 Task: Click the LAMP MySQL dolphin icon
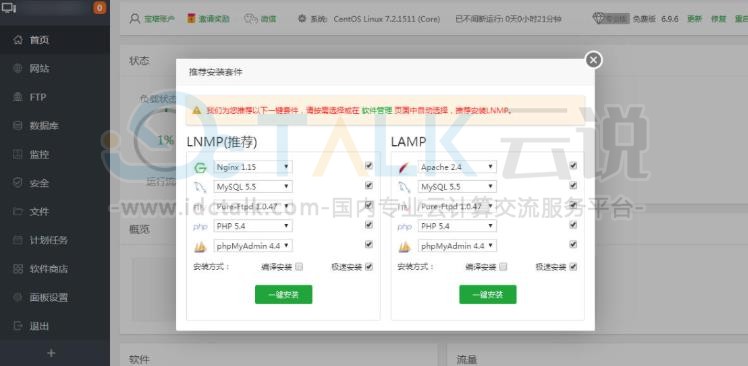404,187
